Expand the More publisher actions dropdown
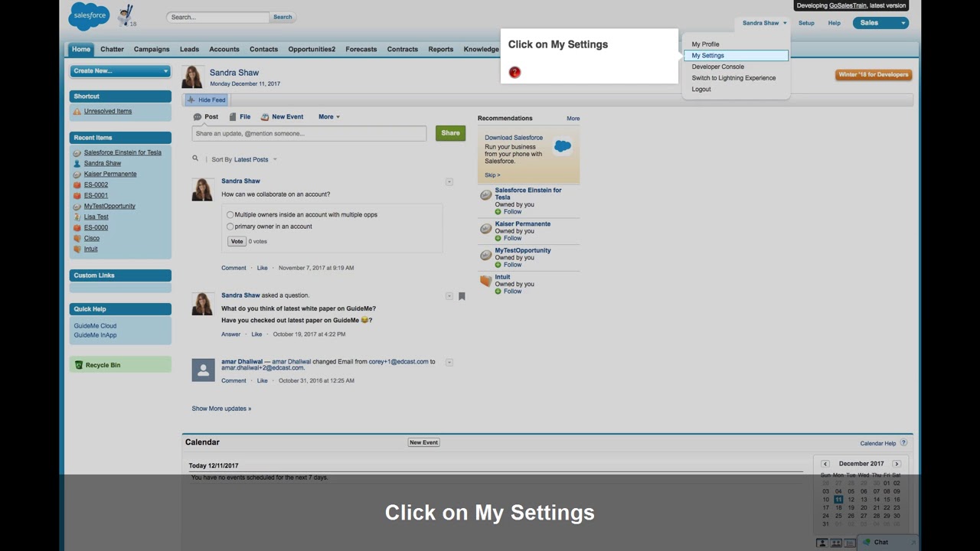 pos(329,117)
